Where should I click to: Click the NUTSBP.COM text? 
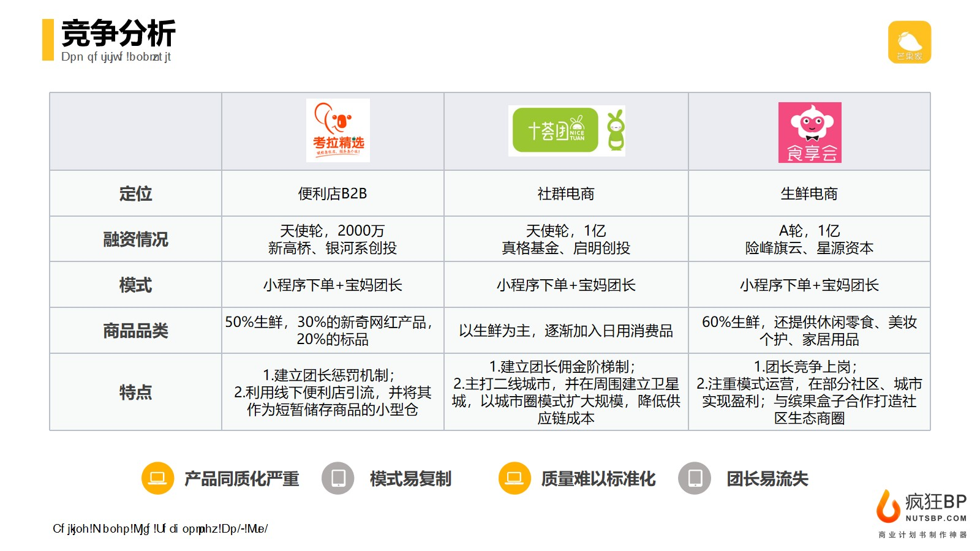[936, 518]
